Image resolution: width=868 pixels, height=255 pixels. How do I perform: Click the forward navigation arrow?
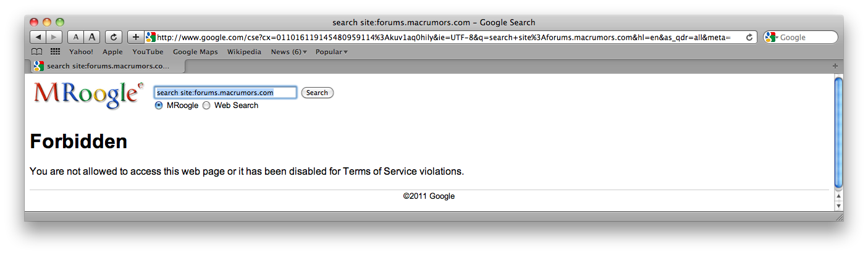[x=54, y=37]
